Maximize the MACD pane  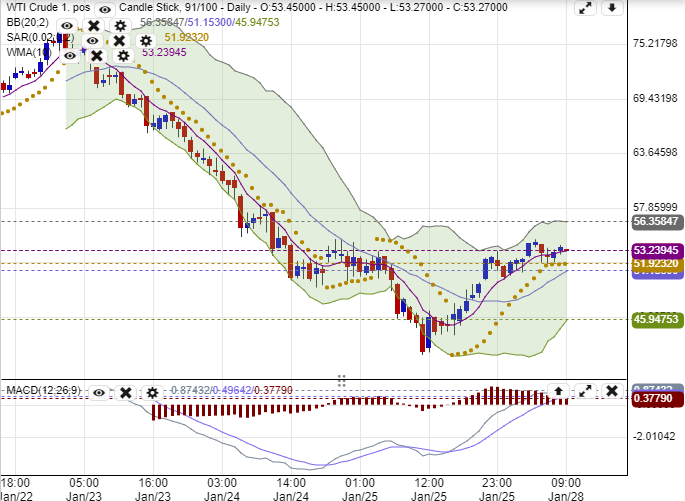586,391
